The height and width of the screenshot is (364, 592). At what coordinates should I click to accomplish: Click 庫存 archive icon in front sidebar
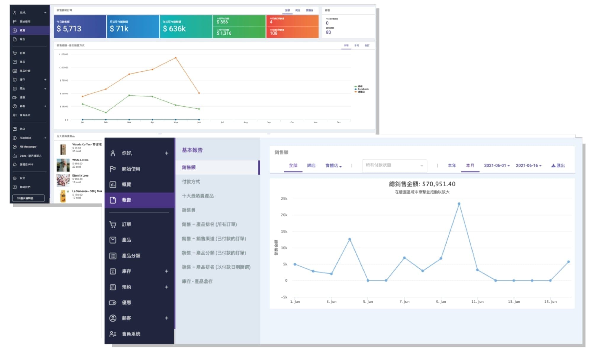coord(113,271)
